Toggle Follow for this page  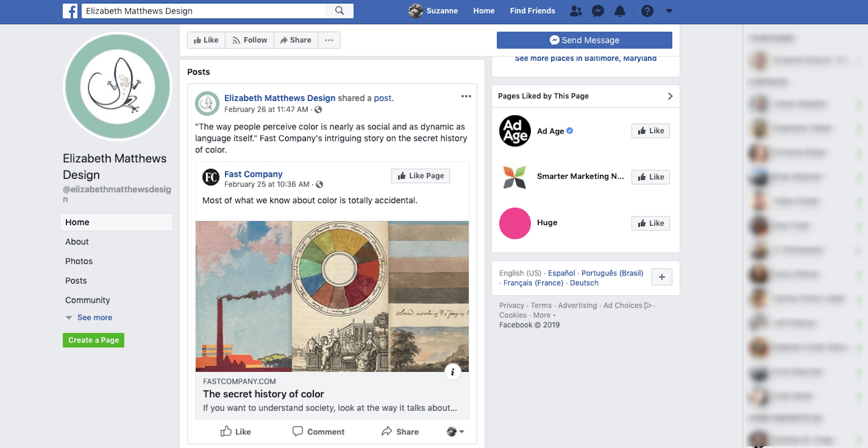pyautogui.click(x=250, y=40)
